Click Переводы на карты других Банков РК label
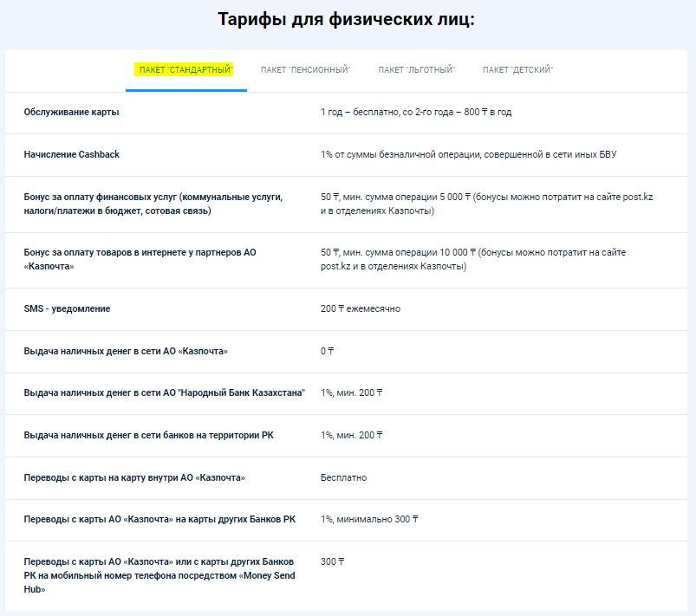 coord(159,519)
